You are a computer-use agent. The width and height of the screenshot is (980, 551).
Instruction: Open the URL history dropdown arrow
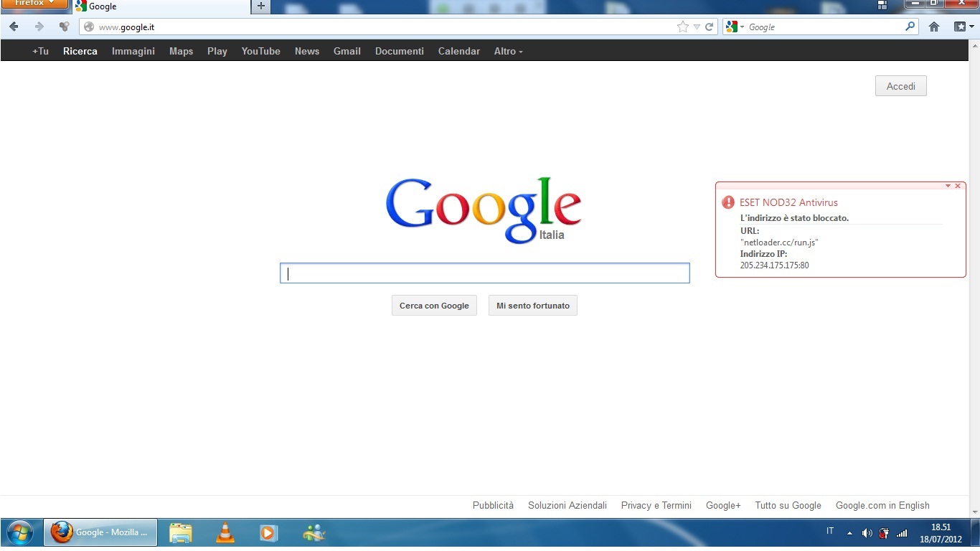pyautogui.click(x=696, y=27)
